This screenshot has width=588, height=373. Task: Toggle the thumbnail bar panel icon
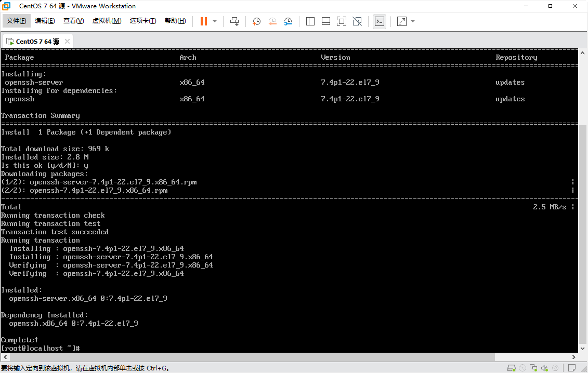(x=326, y=21)
